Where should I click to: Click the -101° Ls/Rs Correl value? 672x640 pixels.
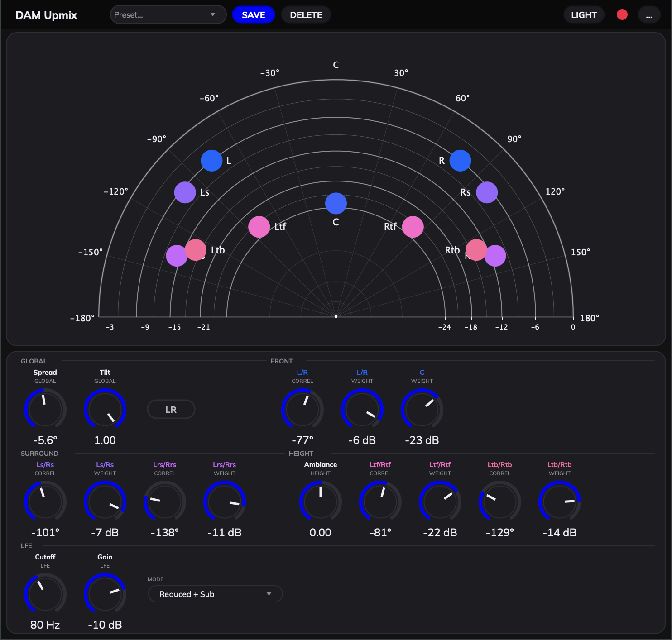pyautogui.click(x=45, y=533)
